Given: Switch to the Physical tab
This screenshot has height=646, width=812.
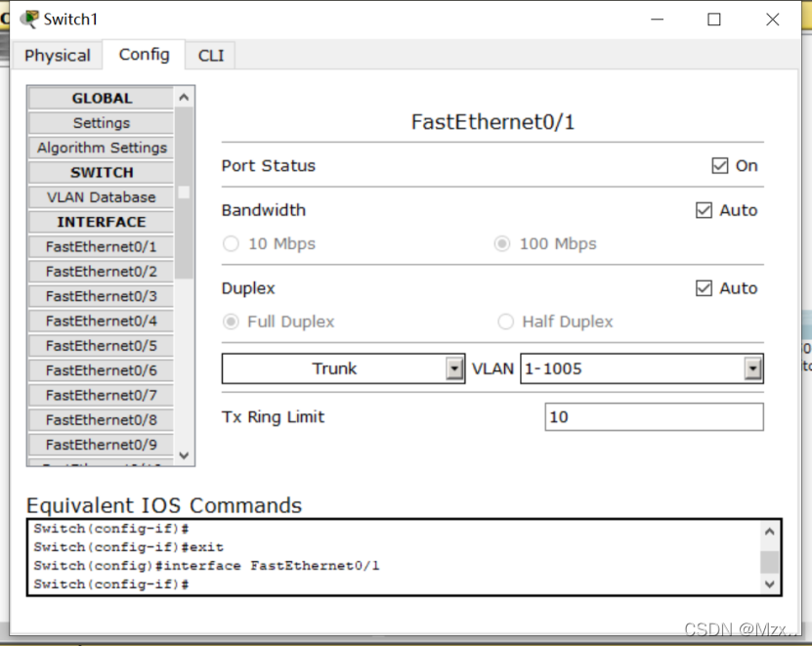Looking at the screenshot, I should 58,56.
